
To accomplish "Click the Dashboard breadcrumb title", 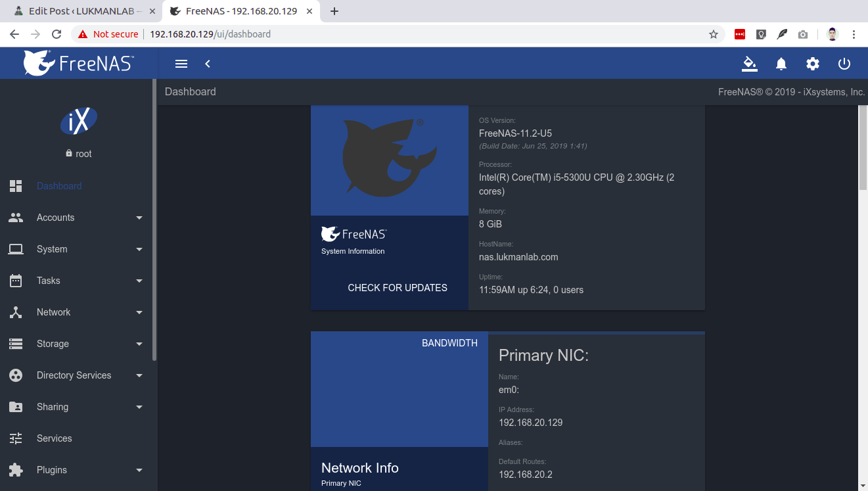I will pos(191,92).
